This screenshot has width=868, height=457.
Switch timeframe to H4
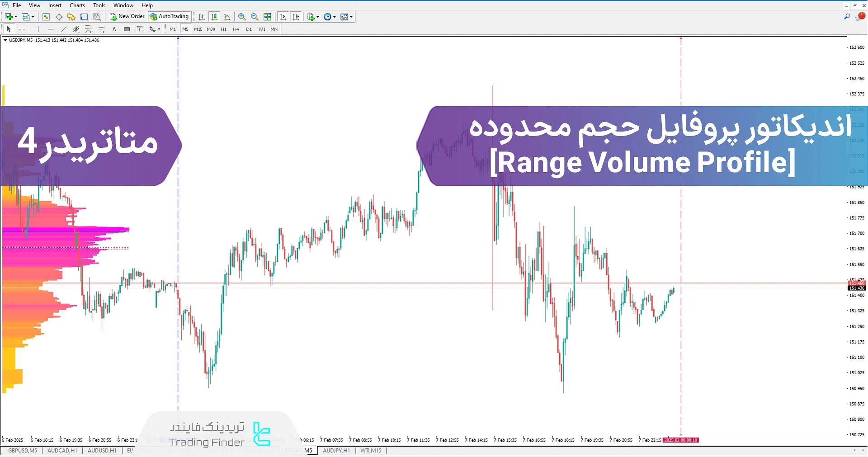tap(236, 29)
